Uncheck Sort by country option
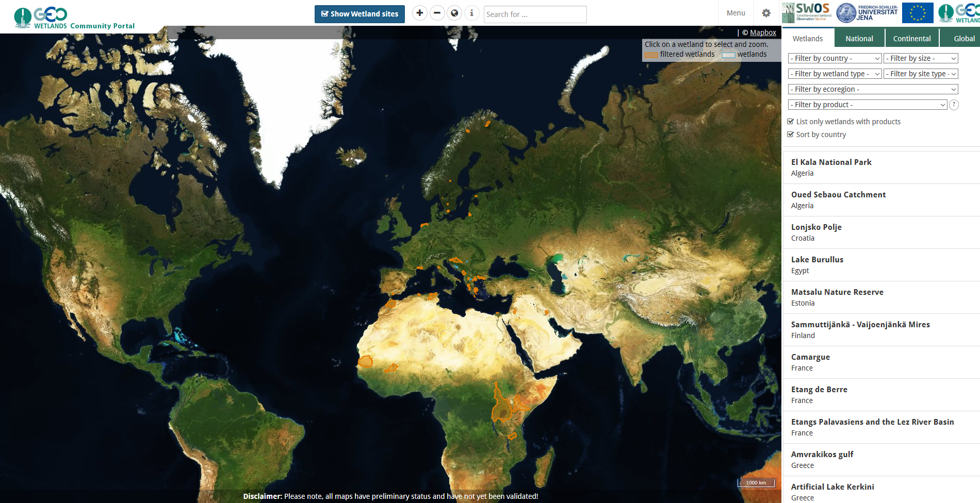The image size is (980, 503). click(790, 135)
